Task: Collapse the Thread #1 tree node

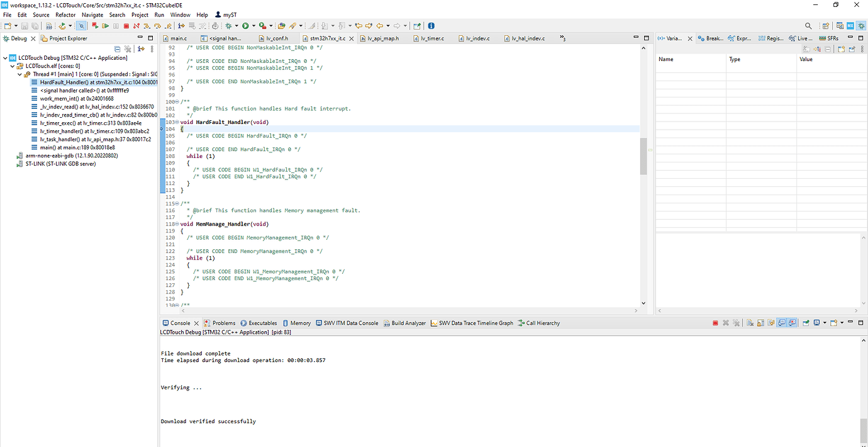Action: tap(19, 74)
